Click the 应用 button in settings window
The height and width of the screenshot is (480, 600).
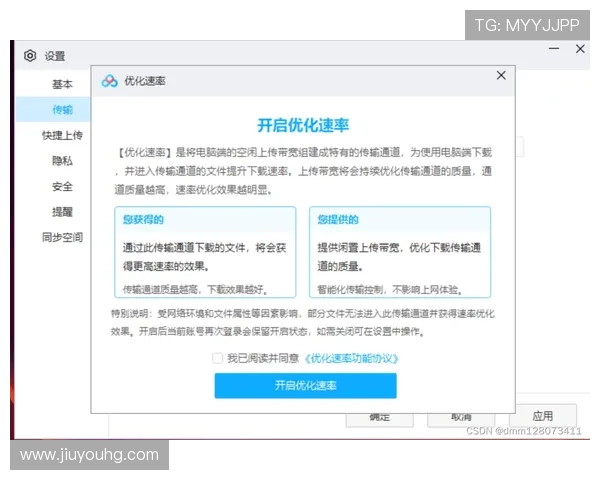click(542, 416)
